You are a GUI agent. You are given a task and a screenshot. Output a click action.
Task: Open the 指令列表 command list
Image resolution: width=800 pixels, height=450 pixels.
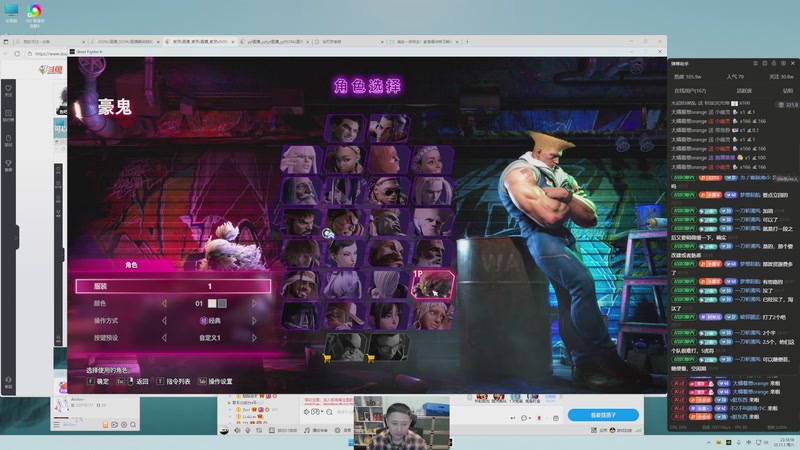(173, 381)
